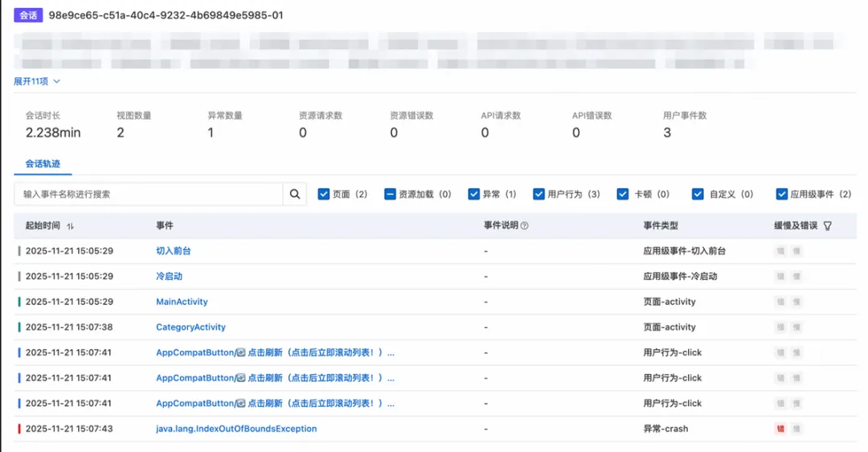868x452 pixels.
Task: Switch to the 会话轨迹 tab
Action: (43, 164)
